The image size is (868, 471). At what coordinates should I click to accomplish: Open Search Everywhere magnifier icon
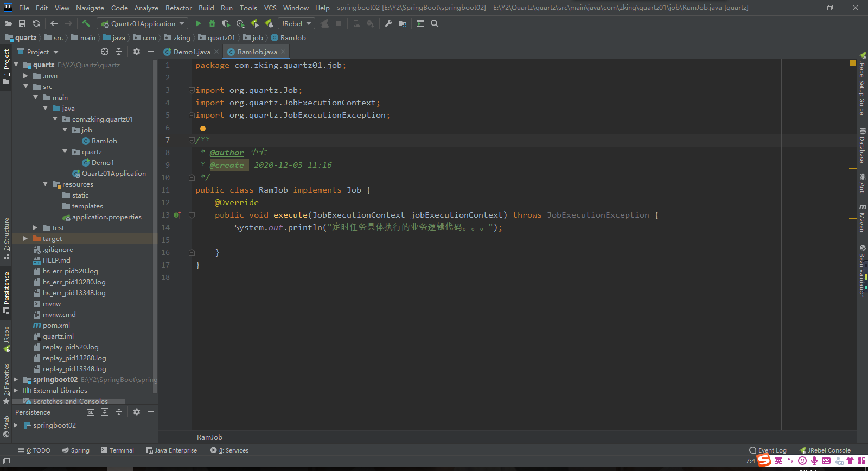click(x=435, y=23)
